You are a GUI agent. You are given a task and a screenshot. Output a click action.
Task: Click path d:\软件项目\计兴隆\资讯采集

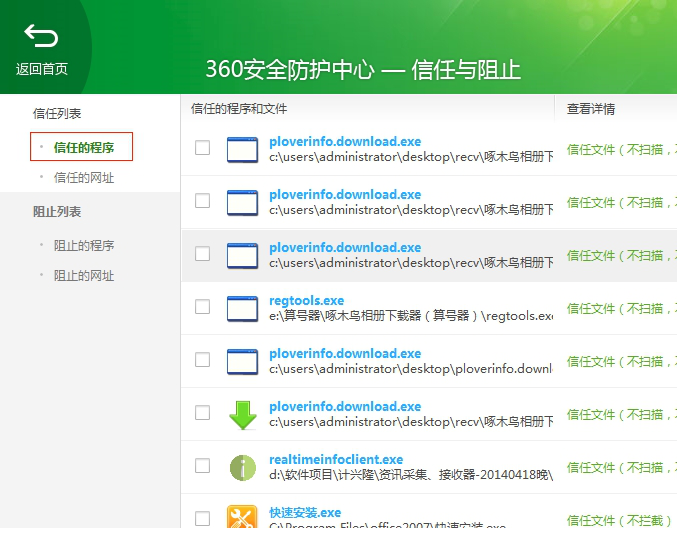[411, 475]
